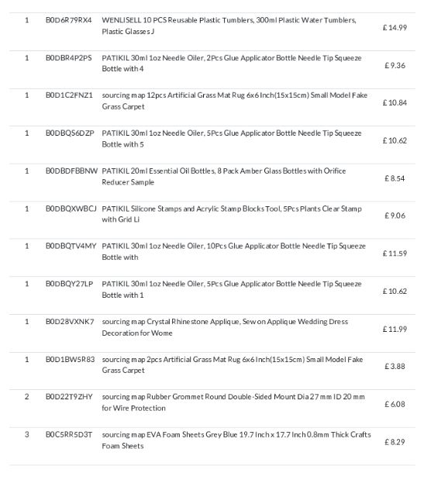Open PATIKIL Silicone Stamps item description
424x504 pixels.
[232, 214]
